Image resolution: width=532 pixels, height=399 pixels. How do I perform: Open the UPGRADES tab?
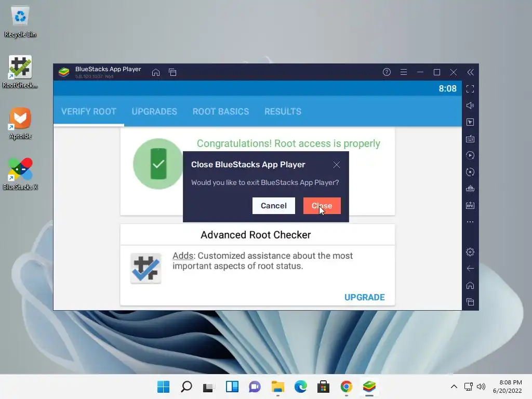point(154,111)
